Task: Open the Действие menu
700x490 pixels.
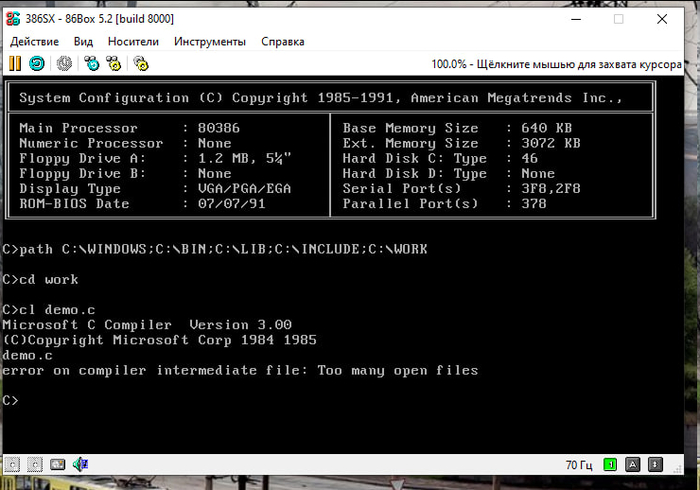Action: pos(34,42)
